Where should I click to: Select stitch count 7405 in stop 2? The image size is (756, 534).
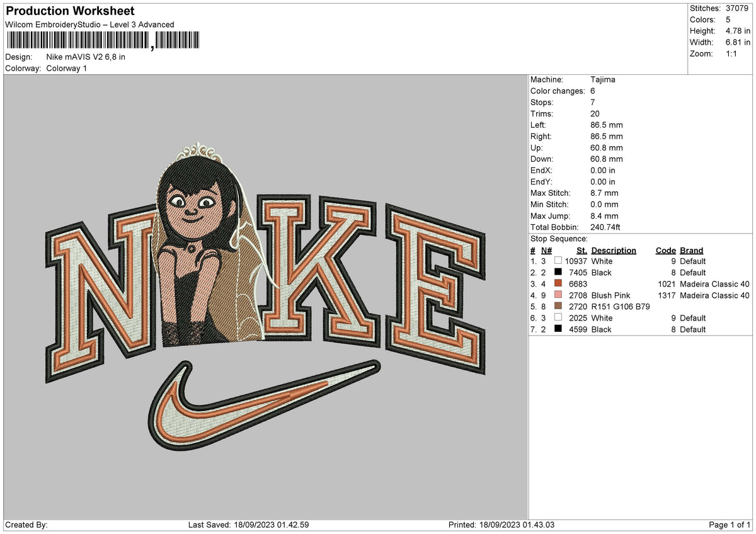pos(578,273)
